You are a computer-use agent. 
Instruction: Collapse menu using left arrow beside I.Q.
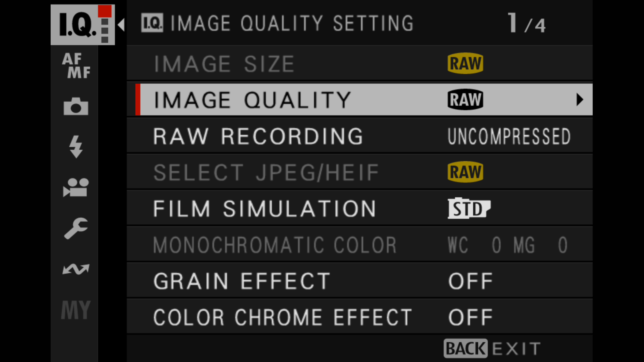click(121, 24)
